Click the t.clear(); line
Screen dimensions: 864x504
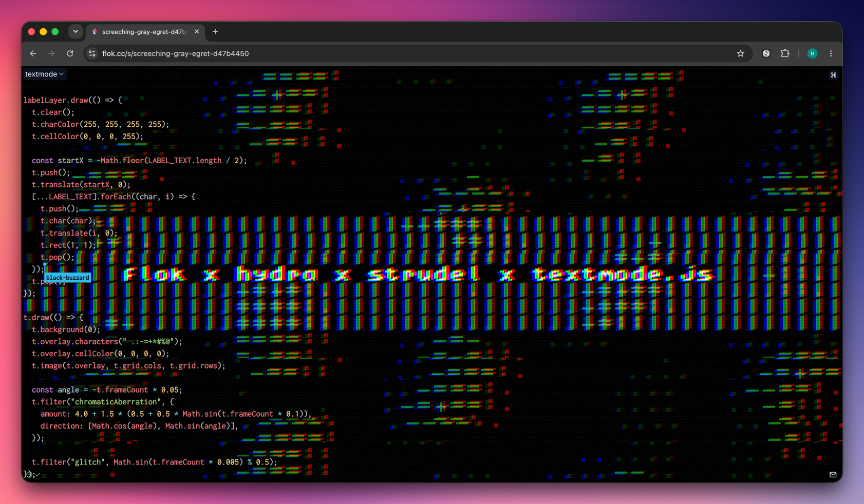53,112
